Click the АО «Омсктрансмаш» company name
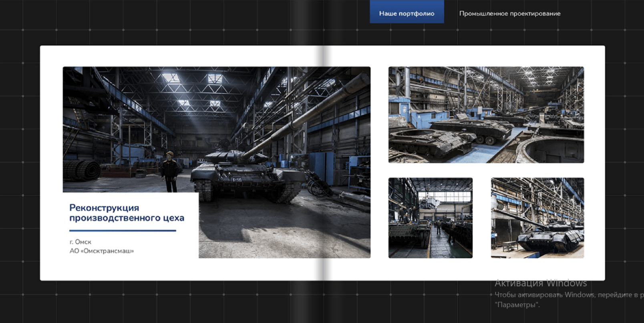The height and width of the screenshot is (323, 644). click(102, 251)
